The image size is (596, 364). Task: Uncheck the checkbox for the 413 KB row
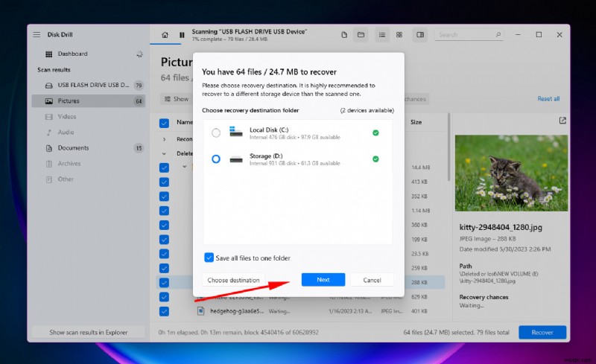click(164, 182)
